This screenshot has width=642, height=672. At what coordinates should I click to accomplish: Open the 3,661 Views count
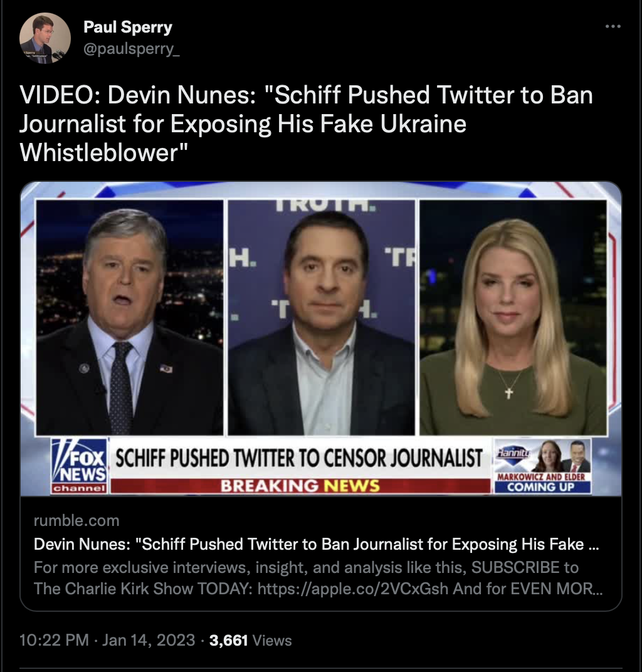tap(250, 640)
